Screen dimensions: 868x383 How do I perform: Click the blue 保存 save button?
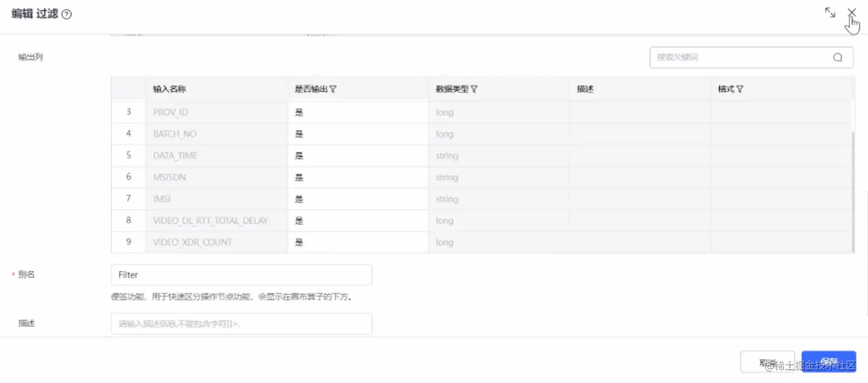click(x=829, y=362)
